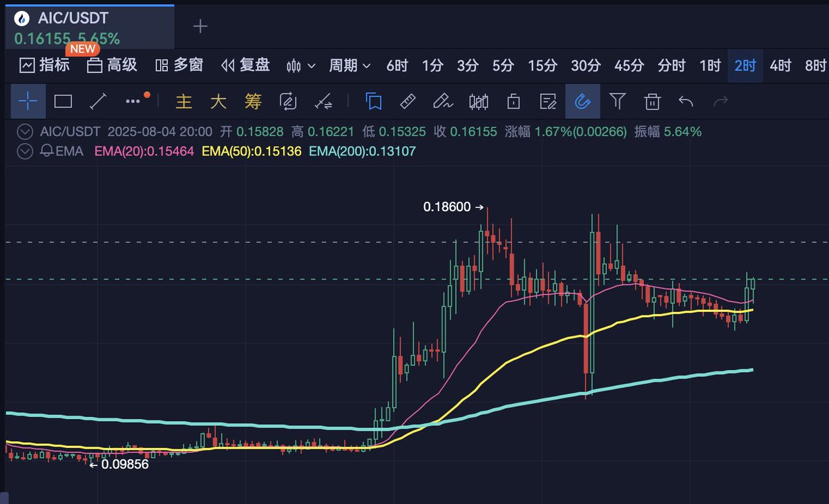Click the candlestick bars toolbar icon
Screen dimensions: 829x504
click(478, 101)
